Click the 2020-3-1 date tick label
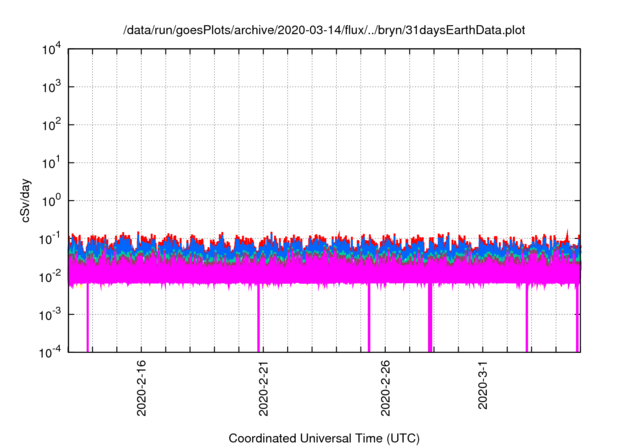The height and width of the screenshot is (448, 640). click(483, 384)
